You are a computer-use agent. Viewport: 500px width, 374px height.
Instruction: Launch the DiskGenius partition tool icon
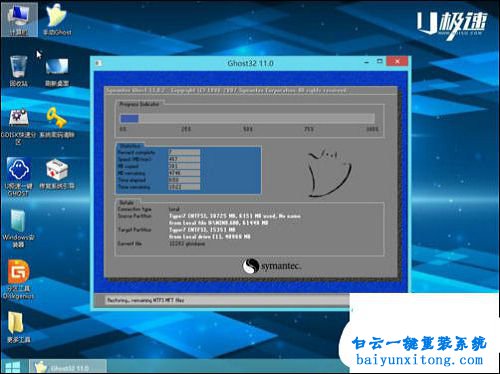click(x=19, y=279)
